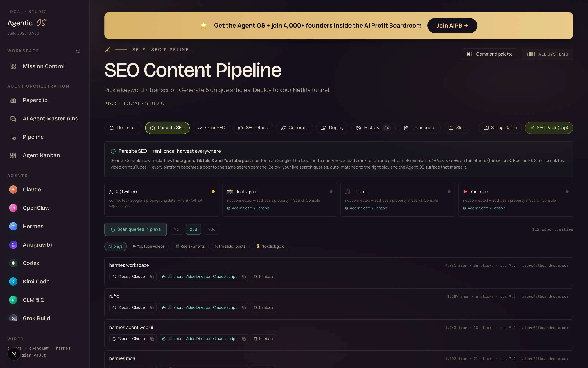The width and height of the screenshot is (588, 368).
Task: Follow the Agent OS banner link
Action: pyautogui.click(x=251, y=26)
